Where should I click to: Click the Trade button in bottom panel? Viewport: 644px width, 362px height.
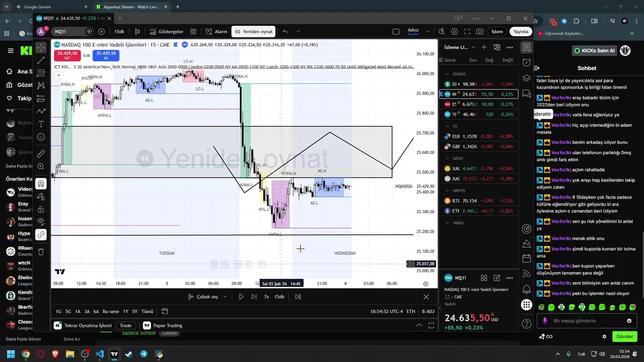point(126,325)
